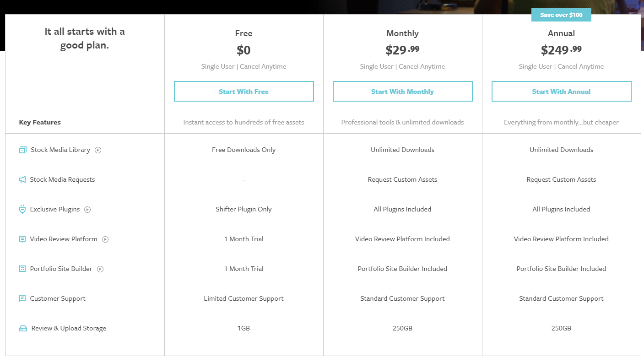Play the Stock Media Library preview video
The width and height of the screenshot is (644, 357).
click(98, 150)
